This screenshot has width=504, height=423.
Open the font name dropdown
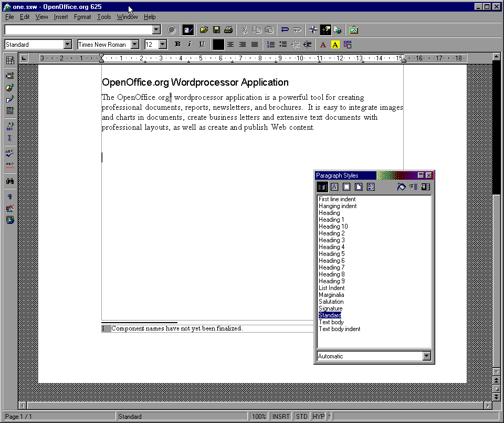(x=135, y=45)
